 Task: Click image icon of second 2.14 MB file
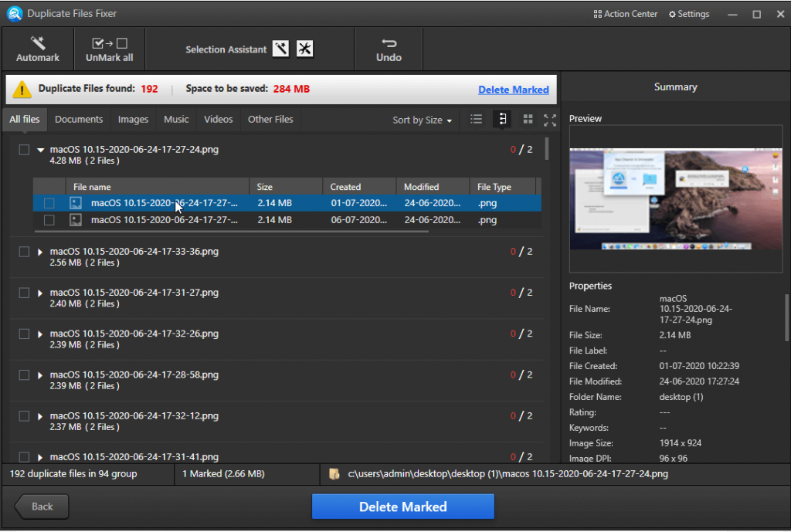(x=76, y=220)
